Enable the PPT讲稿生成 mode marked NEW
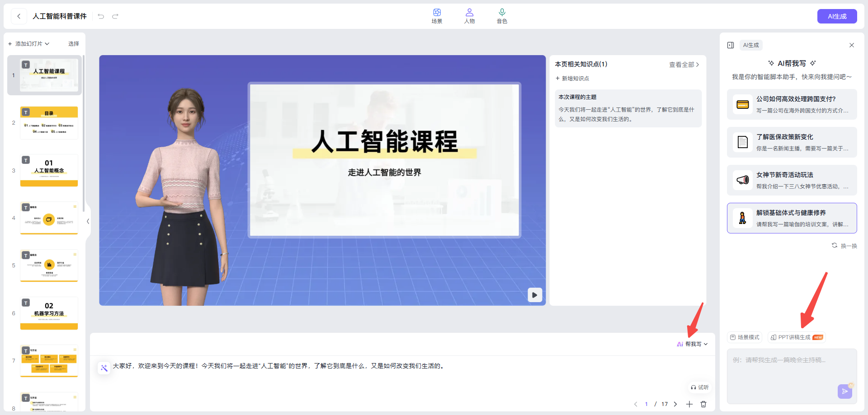The width and height of the screenshot is (868, 415). pos(796,337)
